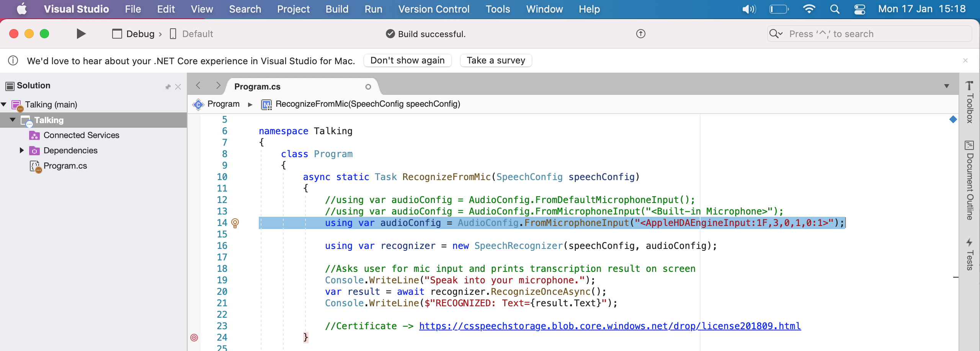Open the Tests panel
This screenshot has height=351, width=980.
click(x=970, y=254)
